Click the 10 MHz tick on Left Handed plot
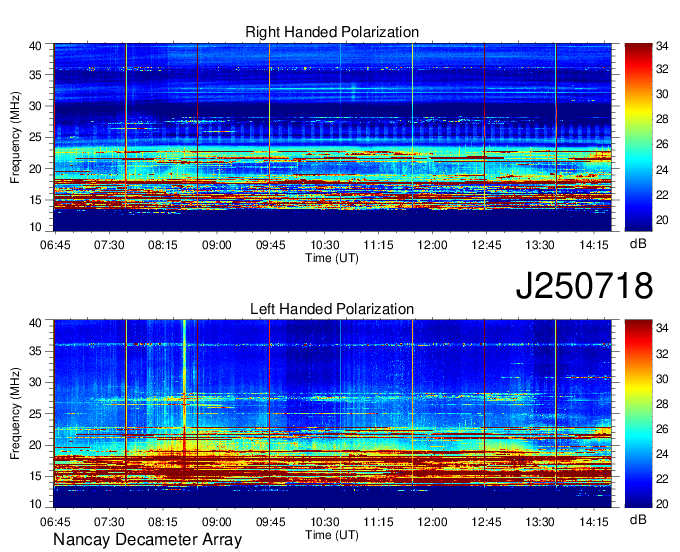The image size is (680, 552). tap(35, 504)
